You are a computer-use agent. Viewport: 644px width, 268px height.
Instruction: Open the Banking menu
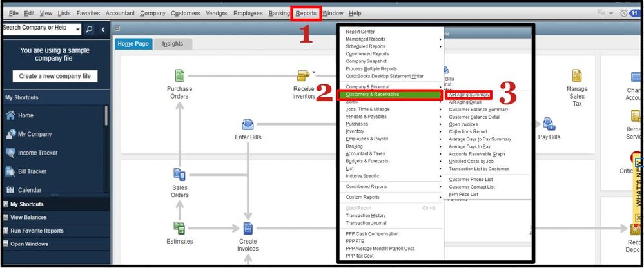279,13
